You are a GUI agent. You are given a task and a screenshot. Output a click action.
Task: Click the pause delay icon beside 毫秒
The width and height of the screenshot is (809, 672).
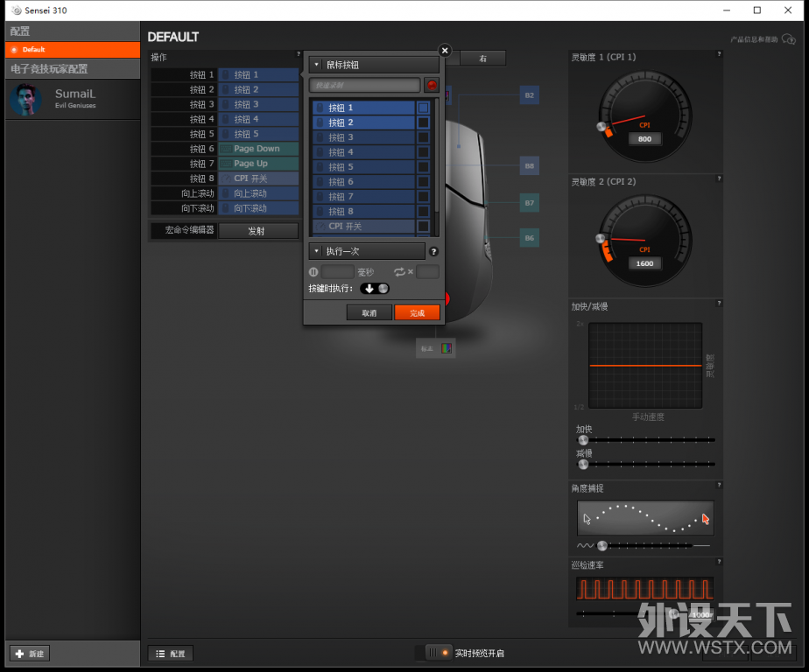click(x=313, y=272)
